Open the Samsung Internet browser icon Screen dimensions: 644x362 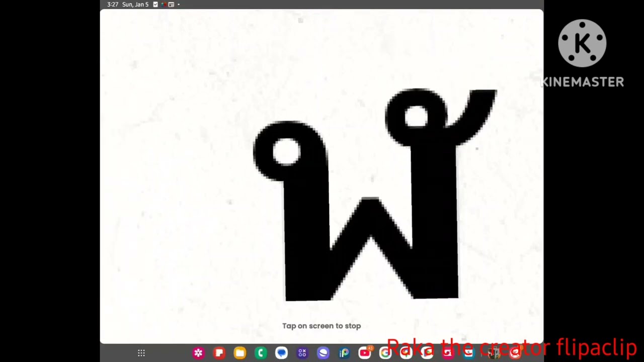tap(323, 353)
